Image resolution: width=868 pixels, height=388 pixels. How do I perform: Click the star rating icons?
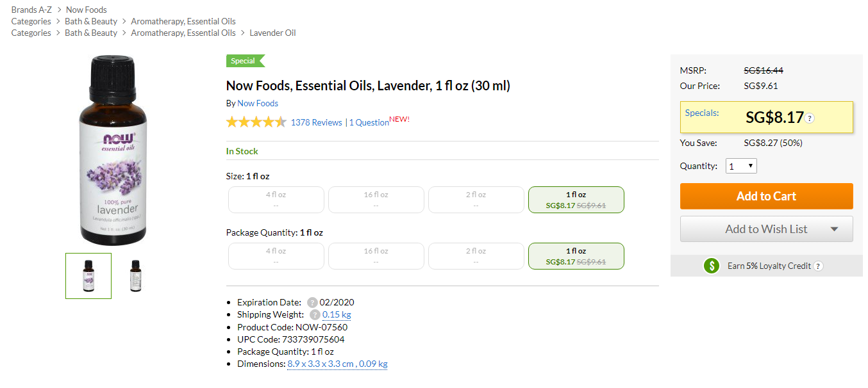click(x=256, y=122)
